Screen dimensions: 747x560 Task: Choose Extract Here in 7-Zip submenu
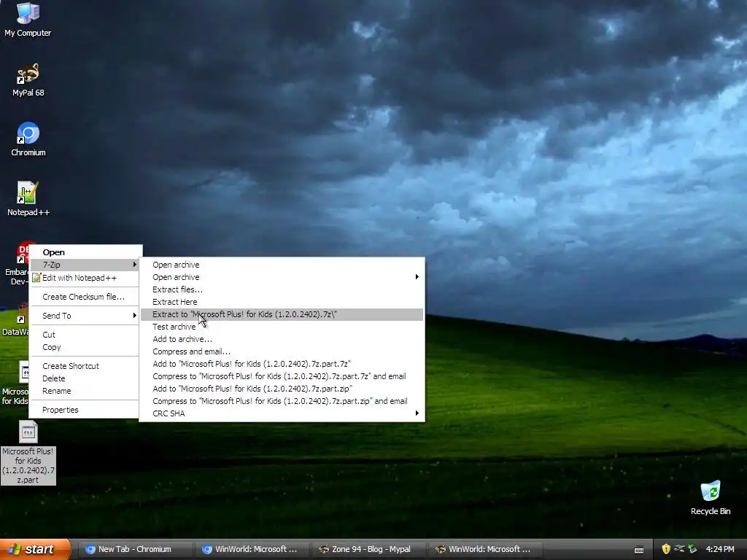click(x=282, y=302)
